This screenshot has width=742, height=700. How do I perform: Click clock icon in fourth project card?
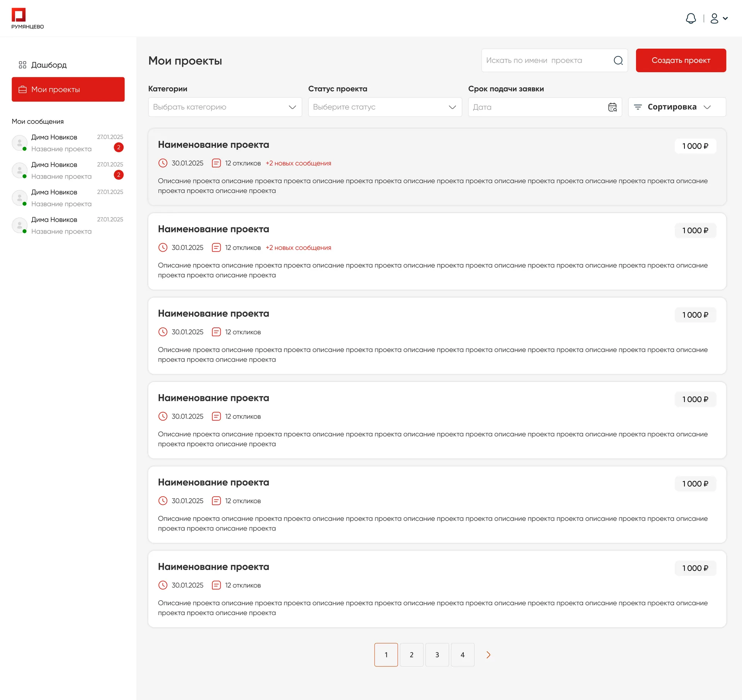(163, 416)
